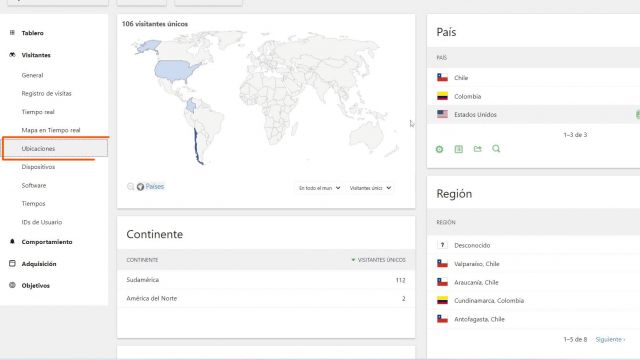Select Chile in the País table
Viewport: 640px width, 360px height.
[x=533, y=78]
